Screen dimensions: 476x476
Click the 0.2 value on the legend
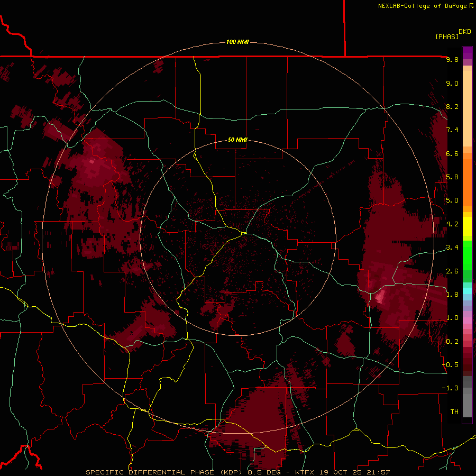tap(452, 342)
